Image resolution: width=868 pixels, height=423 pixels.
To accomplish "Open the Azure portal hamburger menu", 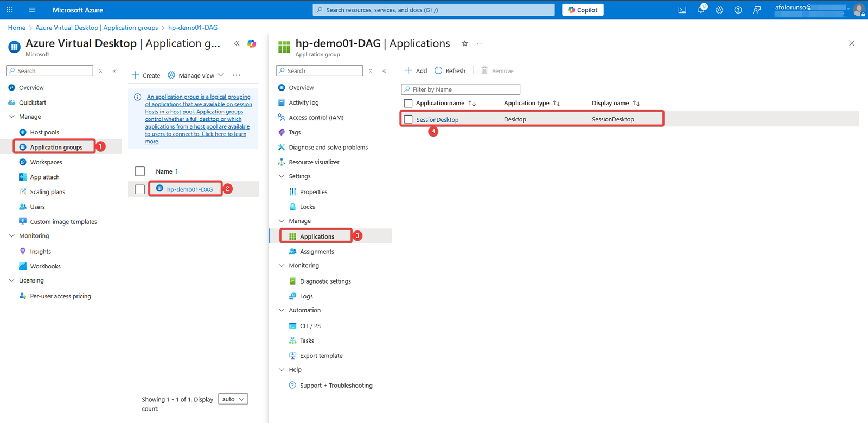I will [32, 10].
